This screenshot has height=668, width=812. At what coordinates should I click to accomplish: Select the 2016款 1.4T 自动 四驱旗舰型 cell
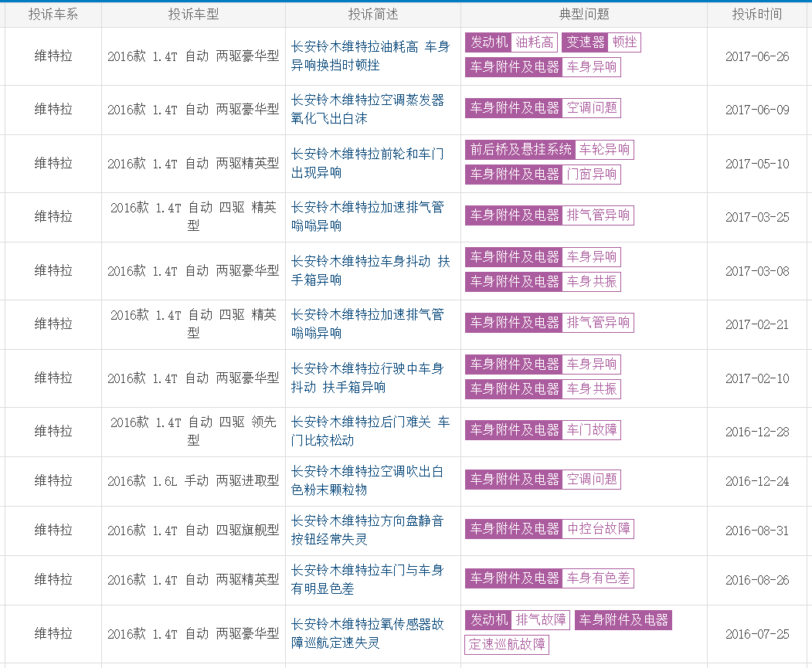coord(193,531)
